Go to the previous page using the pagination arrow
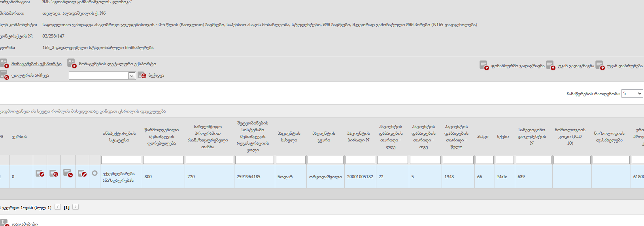The image size is (644, 226). (58, 207)
